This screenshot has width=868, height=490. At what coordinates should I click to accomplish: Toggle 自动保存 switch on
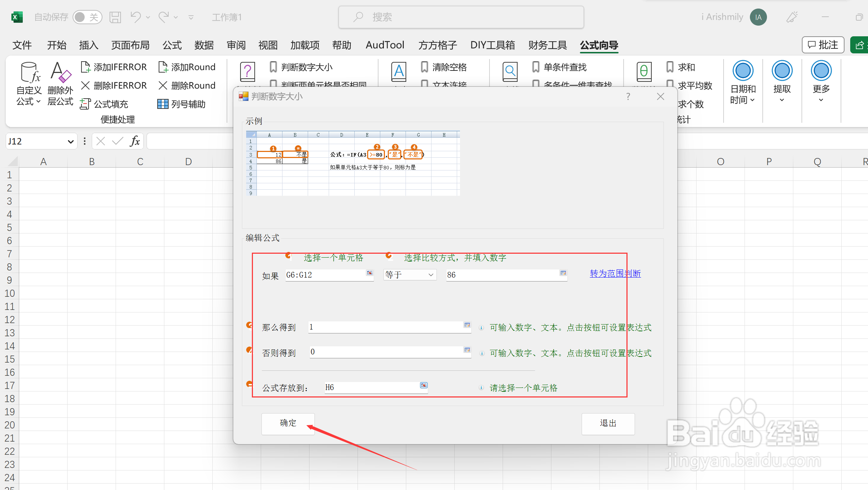pos(88,17)
